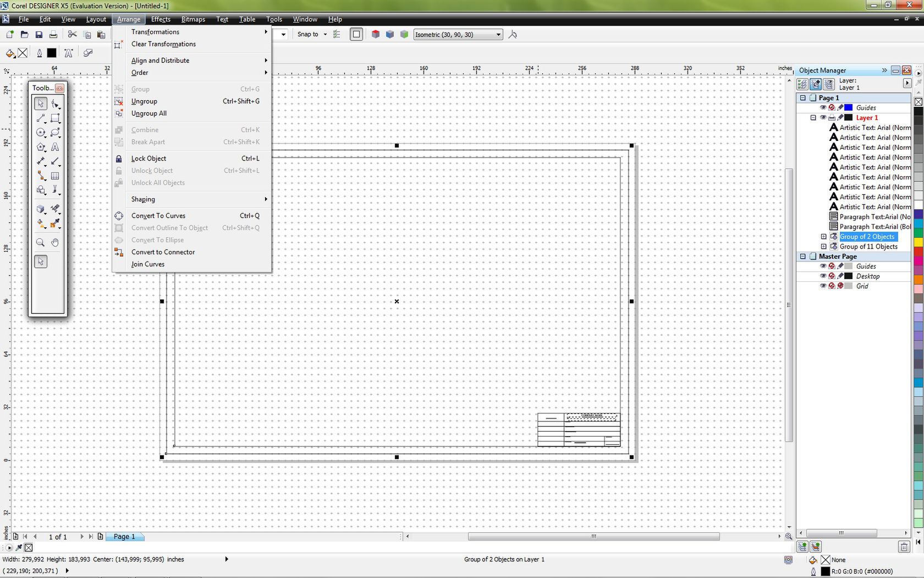The height and width of the screenshot is (578, 924).
Task: Go to next page arrow in page navigator
Action: 82,537
